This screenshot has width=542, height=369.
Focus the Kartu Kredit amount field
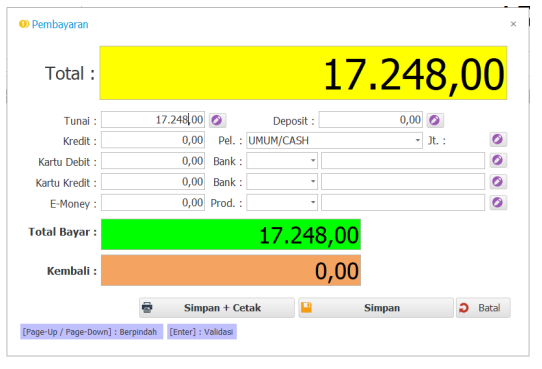click(153, 181)
